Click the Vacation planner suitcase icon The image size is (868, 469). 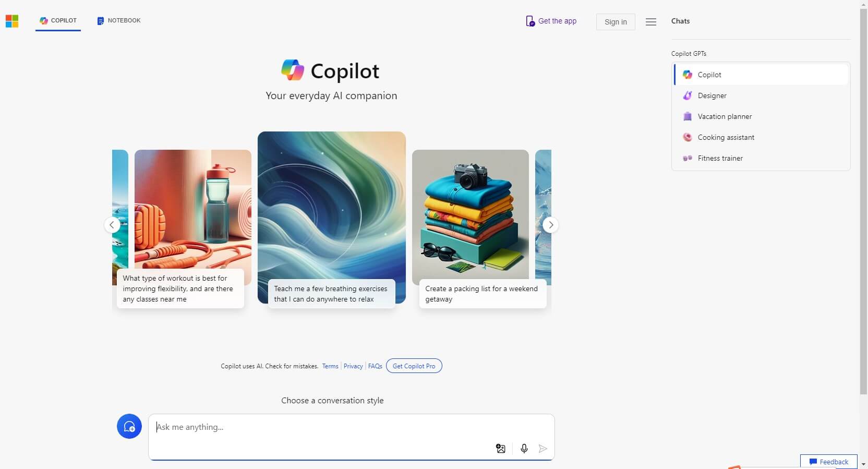(688, 116)
